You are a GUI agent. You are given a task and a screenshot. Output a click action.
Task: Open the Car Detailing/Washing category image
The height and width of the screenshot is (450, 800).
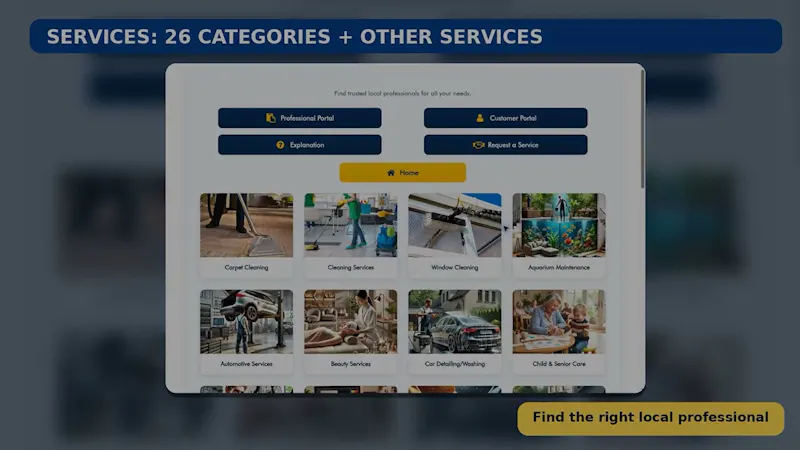pos(455,322)
